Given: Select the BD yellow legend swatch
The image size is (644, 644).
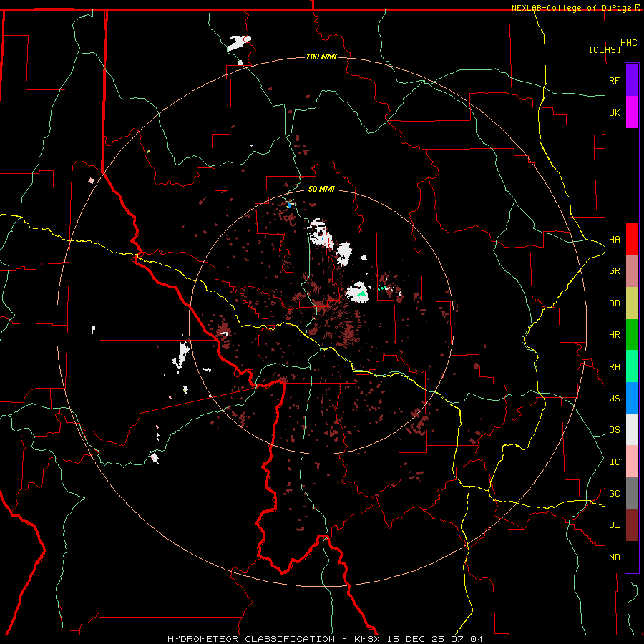Looking at the screenshot, I should click(x=632, y=303).
